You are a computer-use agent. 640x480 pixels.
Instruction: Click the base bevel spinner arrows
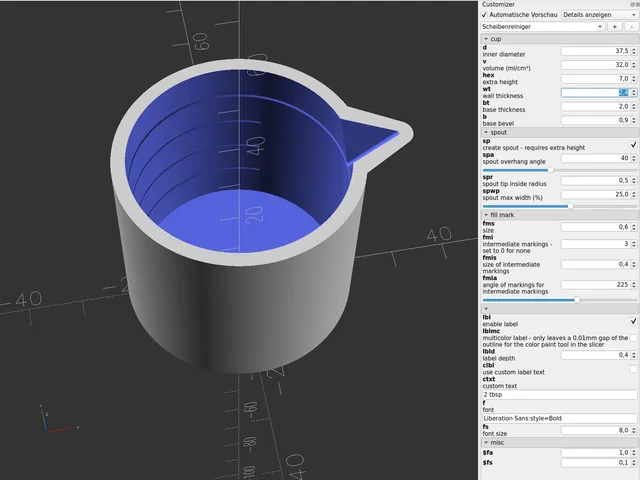pos(634,120)
